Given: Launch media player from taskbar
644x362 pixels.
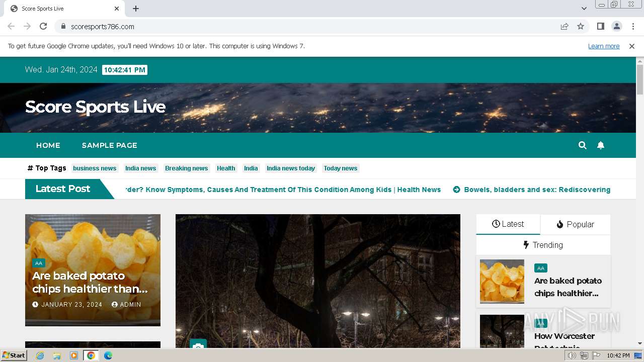Looking at the screenshot, I should [74, 355].
